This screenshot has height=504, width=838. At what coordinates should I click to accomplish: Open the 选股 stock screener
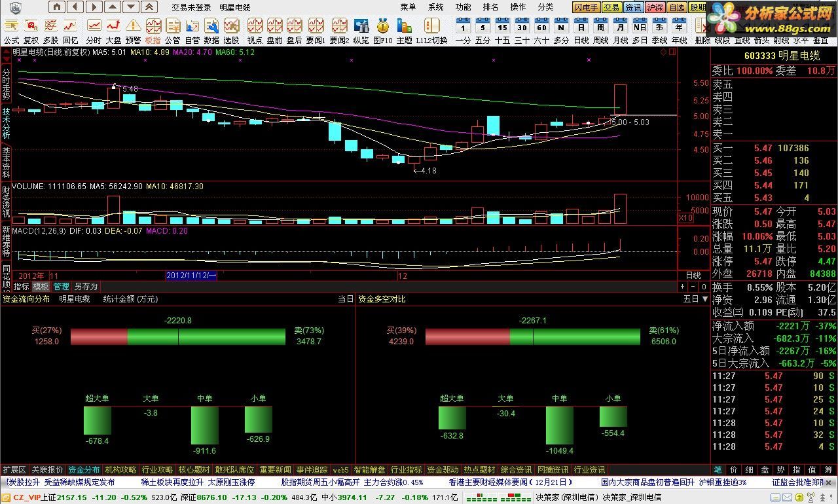coord(232,31)
